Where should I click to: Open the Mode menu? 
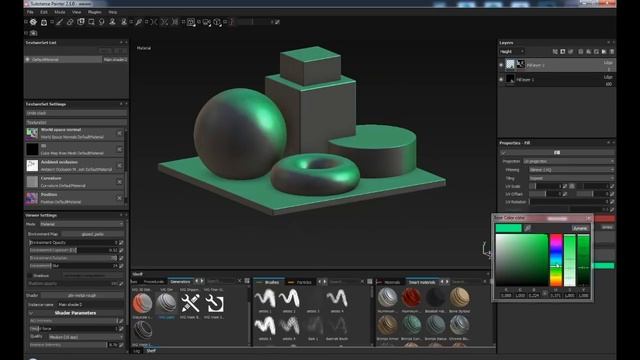click(60, 12)
